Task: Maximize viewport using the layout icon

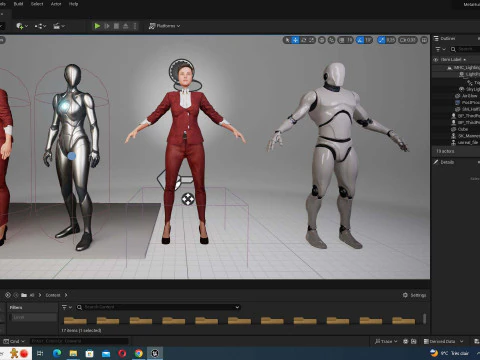Action: pos(424,40)
